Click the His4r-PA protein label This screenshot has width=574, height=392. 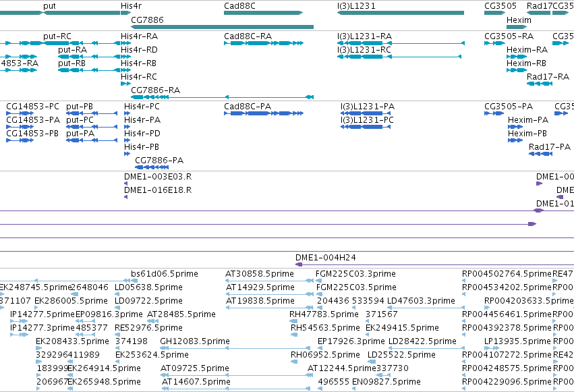click(142, 120)
